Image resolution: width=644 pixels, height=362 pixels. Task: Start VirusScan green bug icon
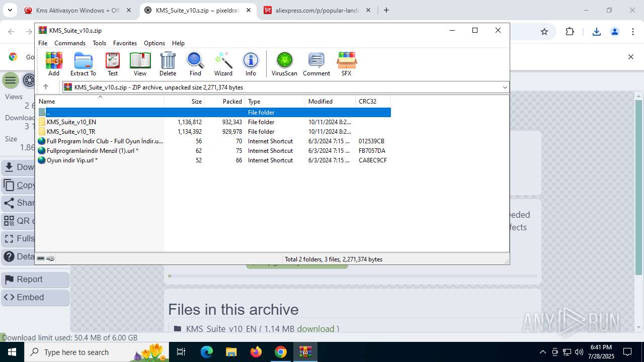[284, 64]
